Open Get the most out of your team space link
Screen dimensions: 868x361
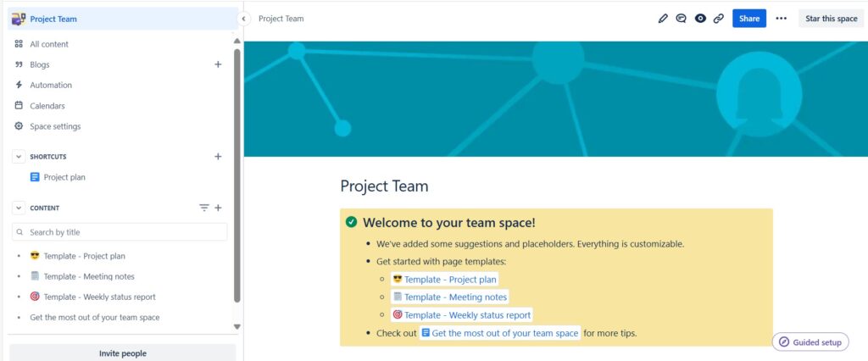(500, 333)
